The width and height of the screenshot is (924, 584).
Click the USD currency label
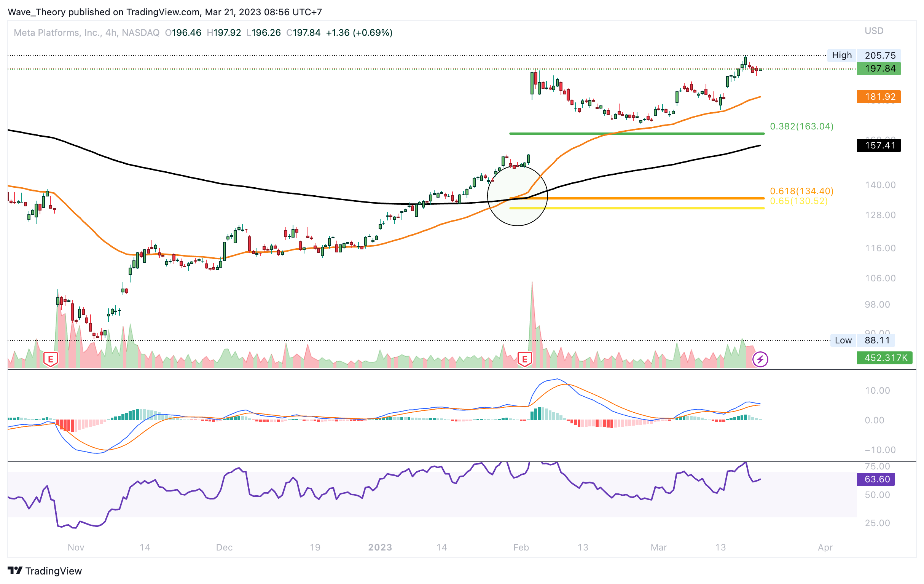(874, 31)
